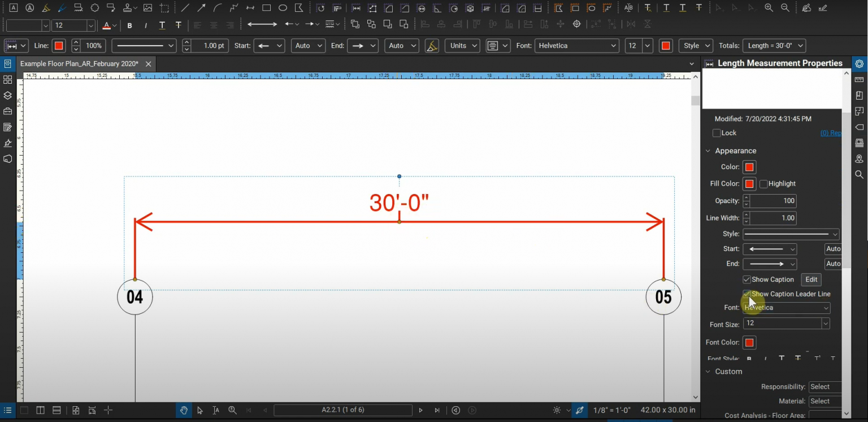Expand the Custom section in the properties panel
The height and width of the screenshot is (422, 868).
pyautogui.click(x=708, y=371)
